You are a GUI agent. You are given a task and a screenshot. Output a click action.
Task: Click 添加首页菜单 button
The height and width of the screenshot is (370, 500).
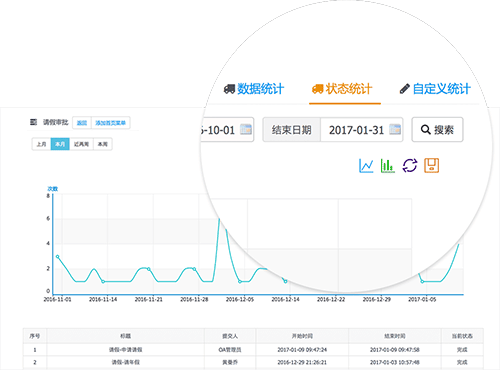point(111,123)
